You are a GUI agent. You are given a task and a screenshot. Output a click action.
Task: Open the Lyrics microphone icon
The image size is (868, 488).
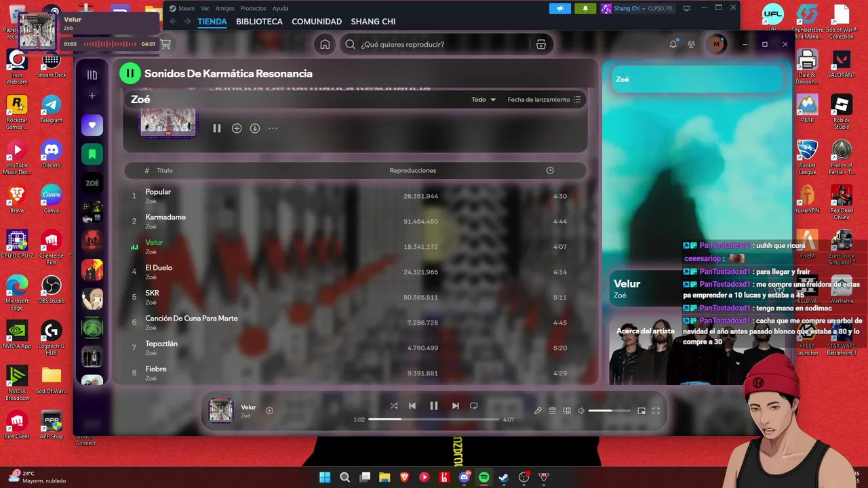tap(538, 411)
